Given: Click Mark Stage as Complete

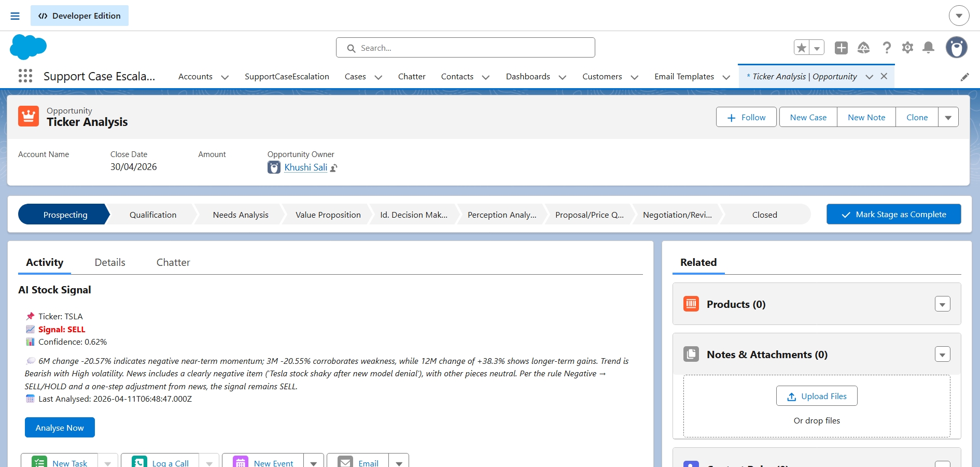Looking at the screenshot, I should tap(893, 214).
